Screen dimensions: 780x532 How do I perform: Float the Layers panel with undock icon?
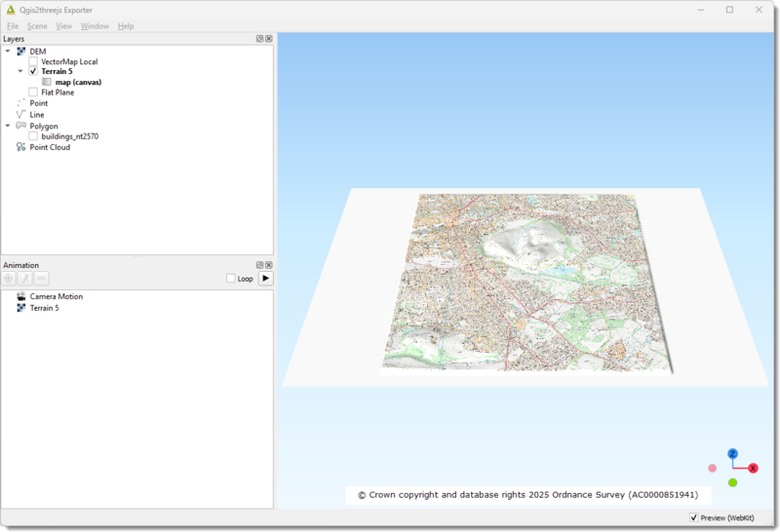(259, 39)
